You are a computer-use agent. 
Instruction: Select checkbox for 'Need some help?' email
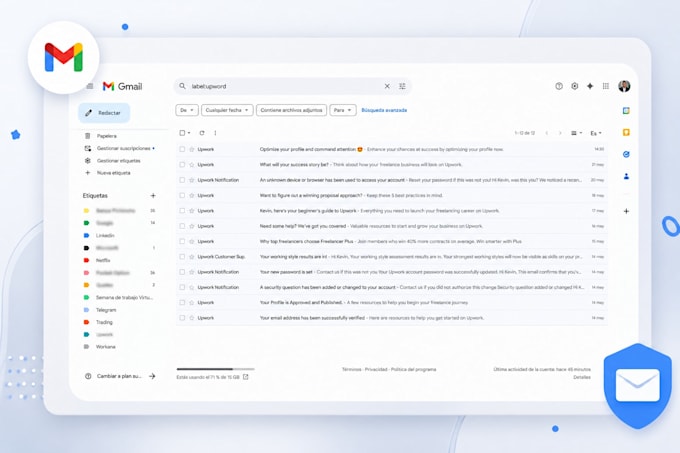click(182, 226)
